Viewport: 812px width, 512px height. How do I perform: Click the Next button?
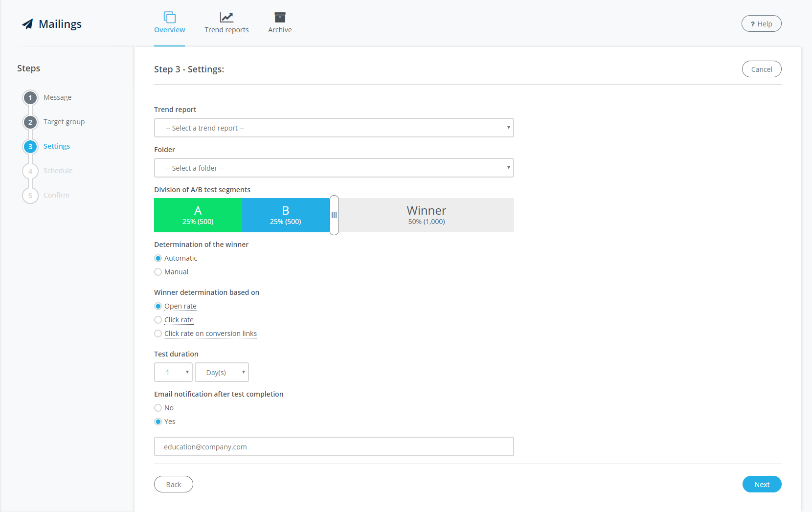pyautogui.click(x=762, y=484)
